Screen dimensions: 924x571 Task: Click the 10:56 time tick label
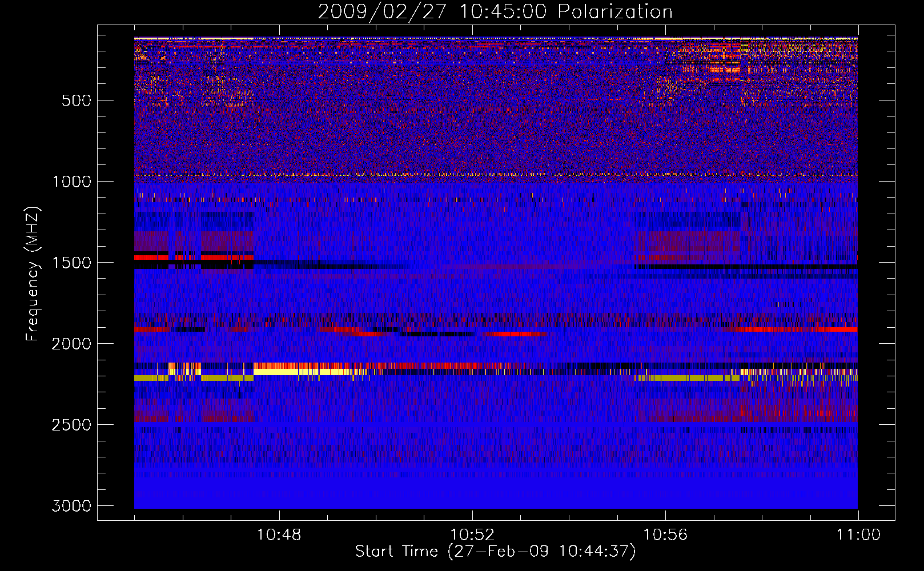665,535
